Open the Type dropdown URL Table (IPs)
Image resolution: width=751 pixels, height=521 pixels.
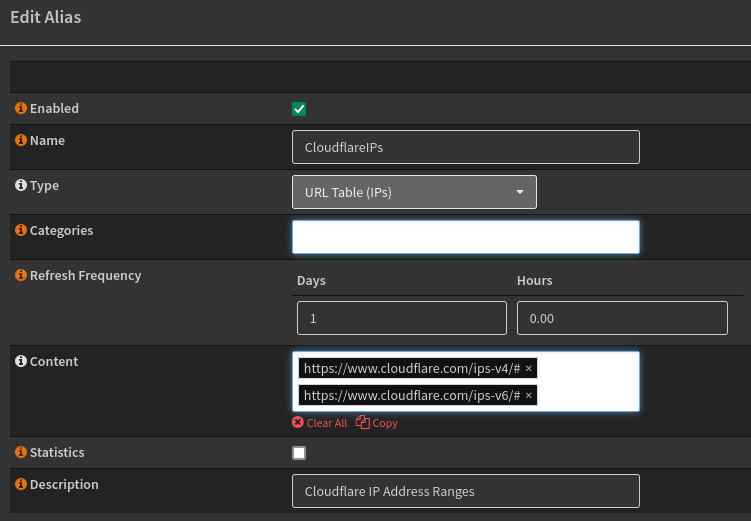coord(414,192)
